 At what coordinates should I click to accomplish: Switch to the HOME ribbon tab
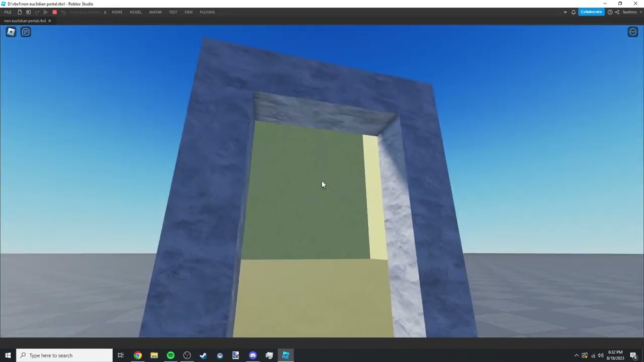pos(117,12)
